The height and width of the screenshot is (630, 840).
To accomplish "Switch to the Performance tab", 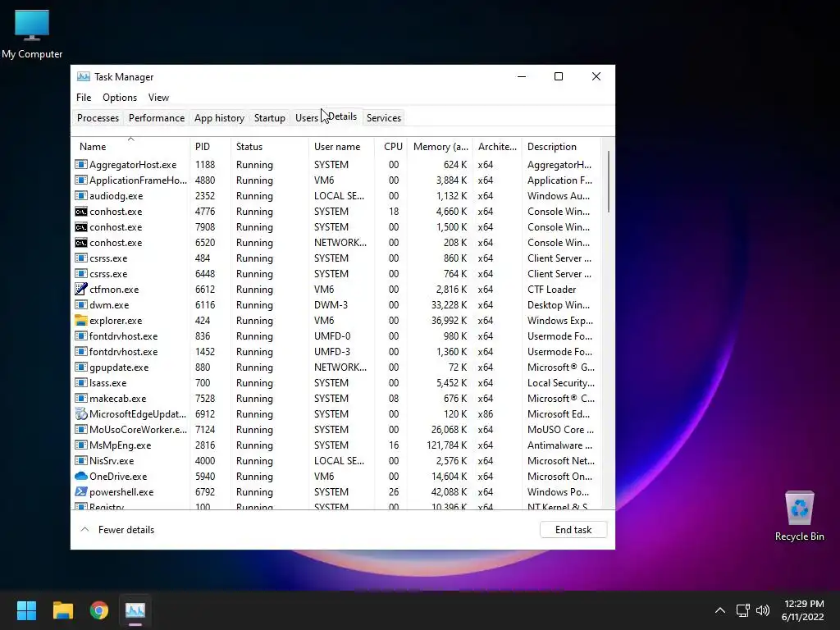I will pyautogui.click(x=157, y=118).
